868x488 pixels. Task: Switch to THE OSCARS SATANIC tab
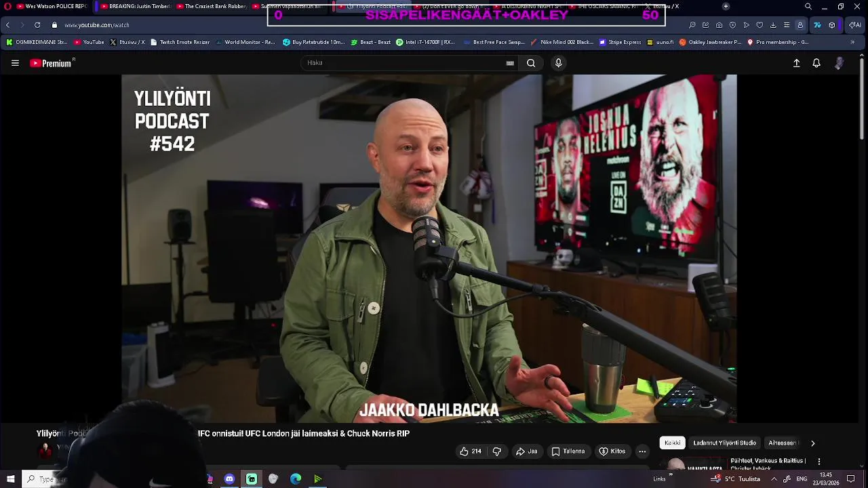[604, 6]
